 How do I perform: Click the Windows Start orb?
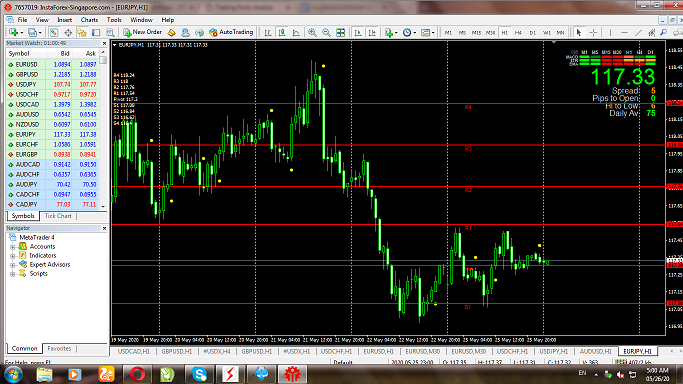coord(13,374)
